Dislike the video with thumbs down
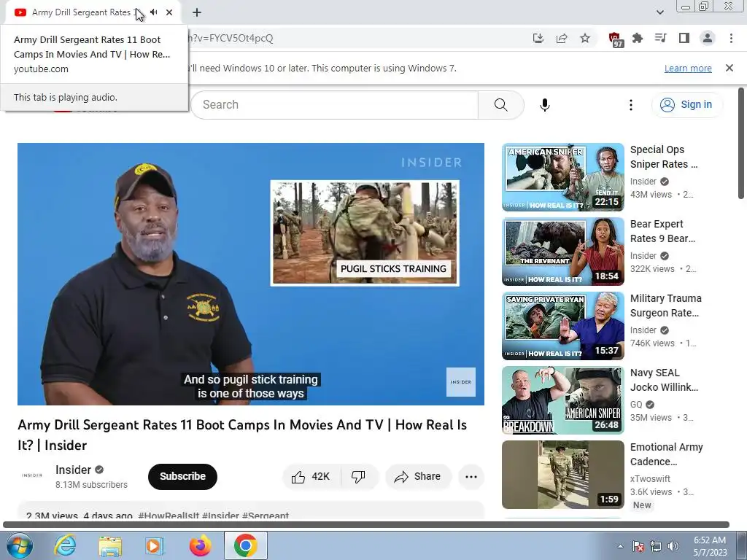This screenshot has height=560, width=747. click(x=359, y=477)
